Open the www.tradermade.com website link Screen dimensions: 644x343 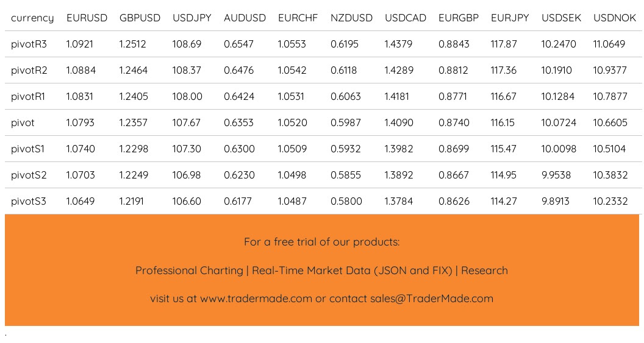pos(256,299)
